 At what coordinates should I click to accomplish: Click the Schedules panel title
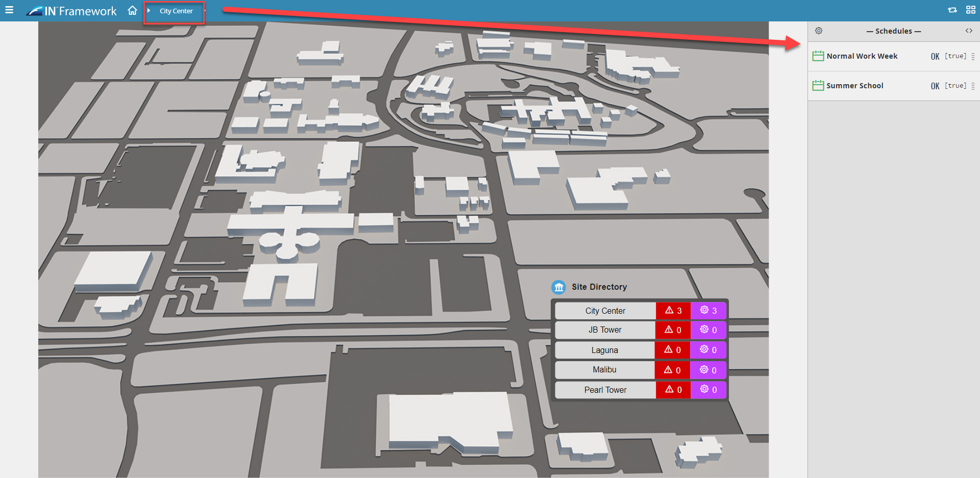[894, 31]
